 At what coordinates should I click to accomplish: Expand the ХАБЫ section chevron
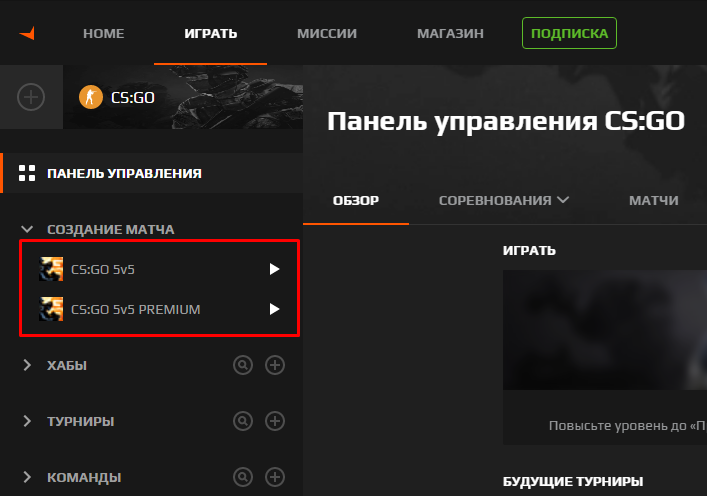[27, 365]
